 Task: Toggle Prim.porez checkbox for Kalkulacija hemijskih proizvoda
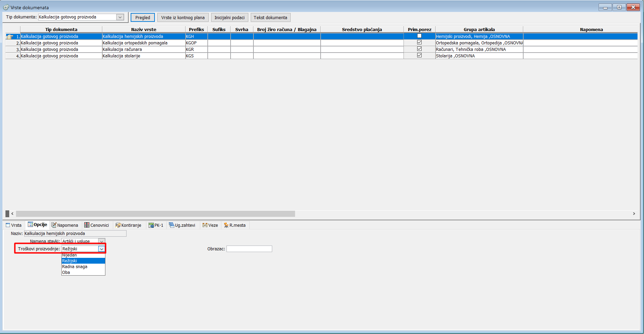[x=420, y=36]
